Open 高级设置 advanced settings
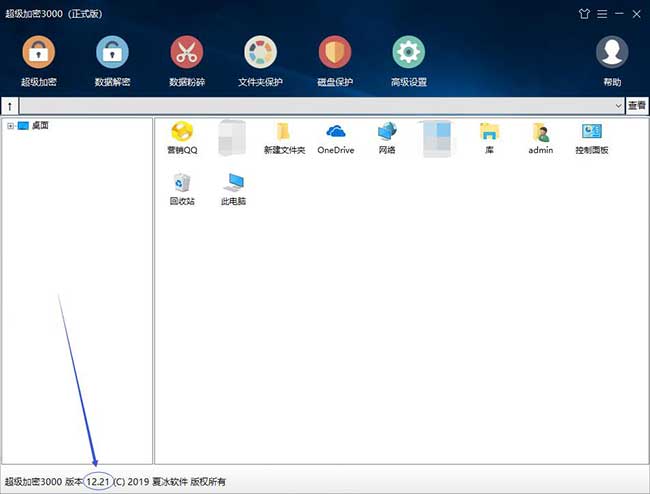The width and height of the screenshot is (650, 494). coord(409,61)
